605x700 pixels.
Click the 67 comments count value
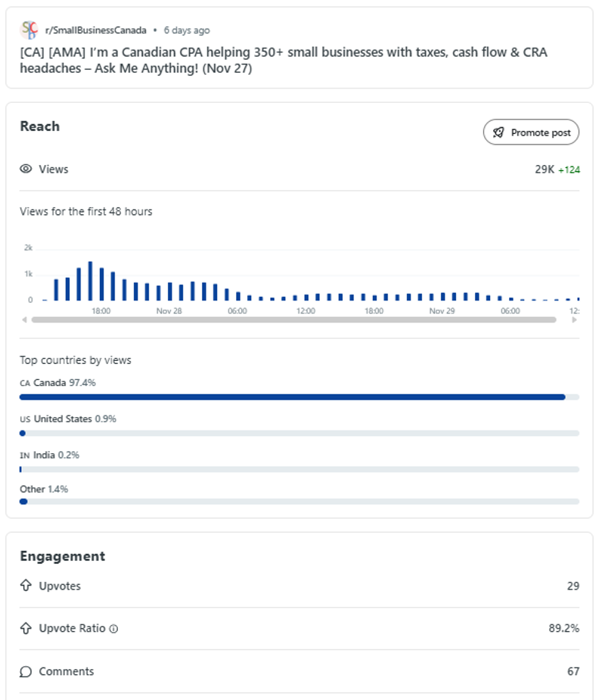point(573,671)
